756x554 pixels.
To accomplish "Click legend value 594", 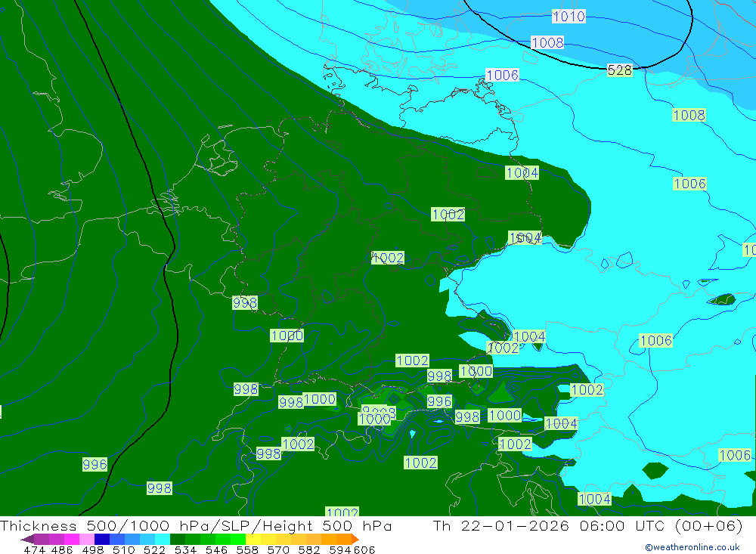I will coord(340,549).
